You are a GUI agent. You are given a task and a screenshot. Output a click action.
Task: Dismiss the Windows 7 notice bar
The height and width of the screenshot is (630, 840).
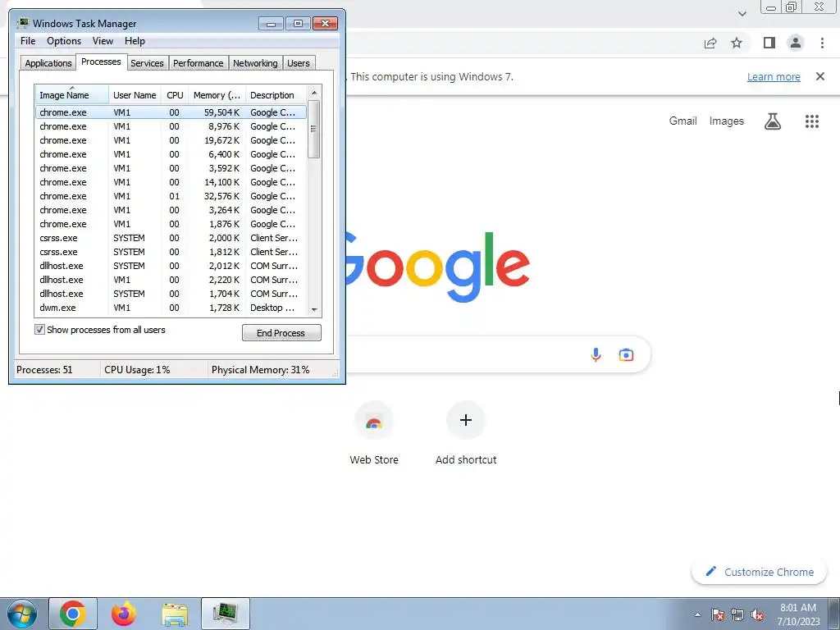(x=819, y=76)
